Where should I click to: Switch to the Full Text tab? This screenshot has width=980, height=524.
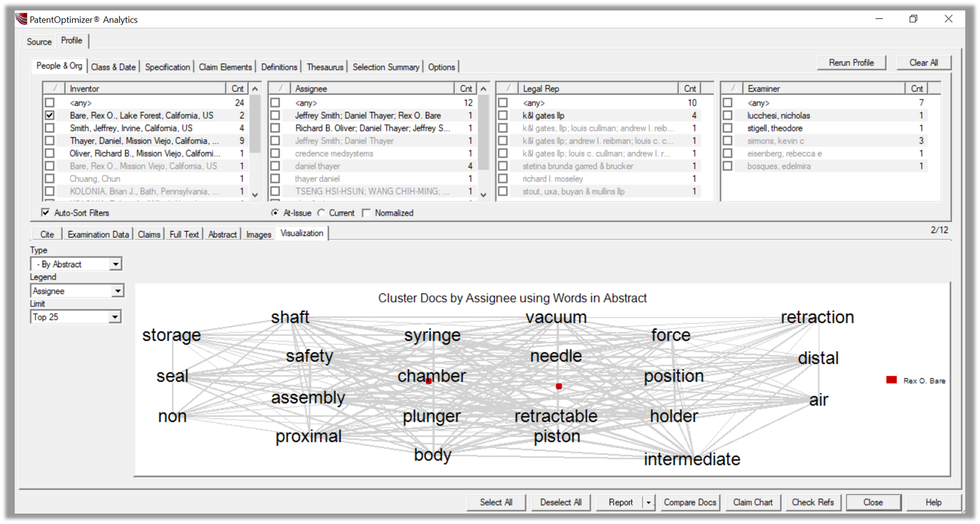(x=184, y=234)
